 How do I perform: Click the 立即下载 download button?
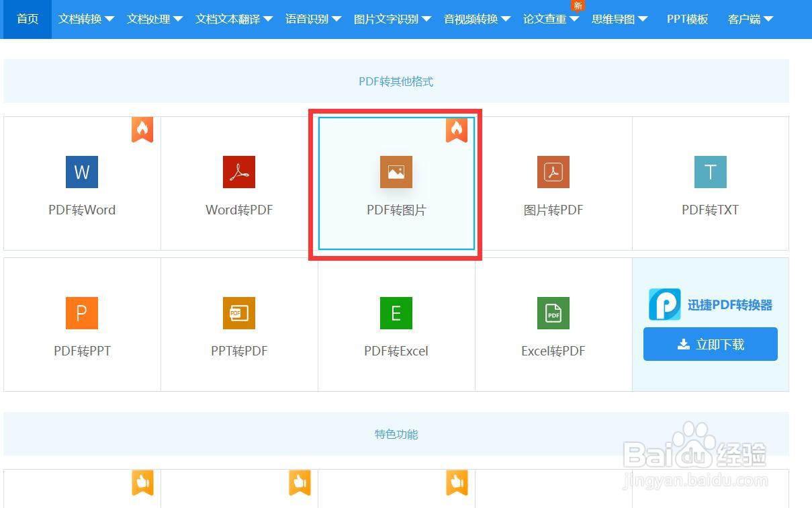710,343
